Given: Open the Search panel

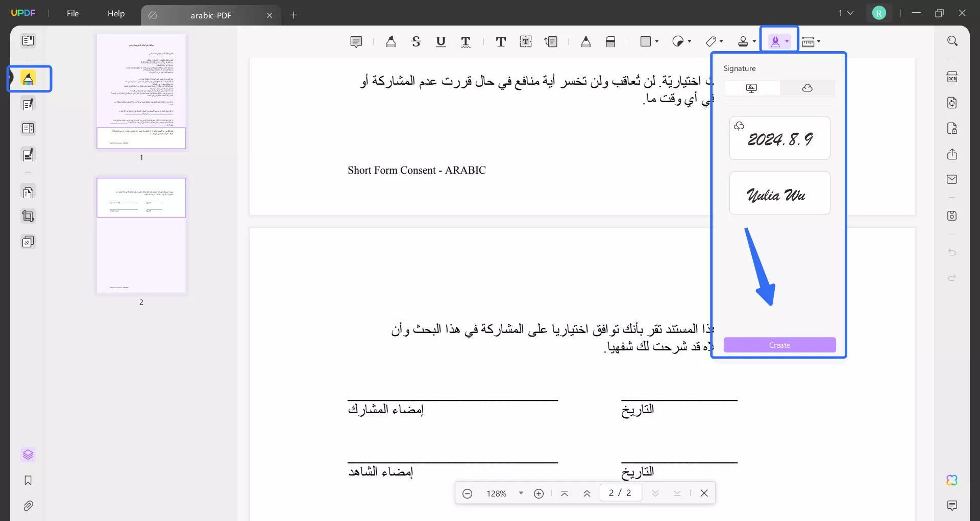Looking at the screenshot, I should 952,41.
